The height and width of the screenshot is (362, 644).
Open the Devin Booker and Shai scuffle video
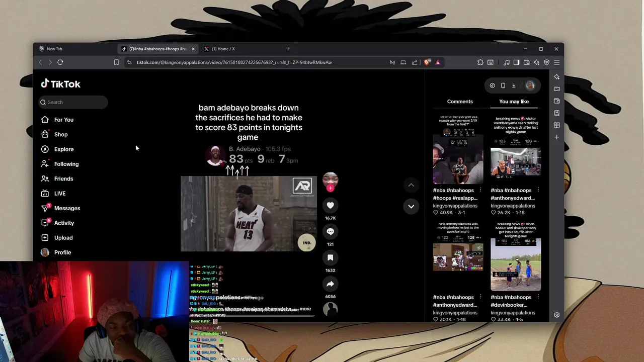coord(516,257)
